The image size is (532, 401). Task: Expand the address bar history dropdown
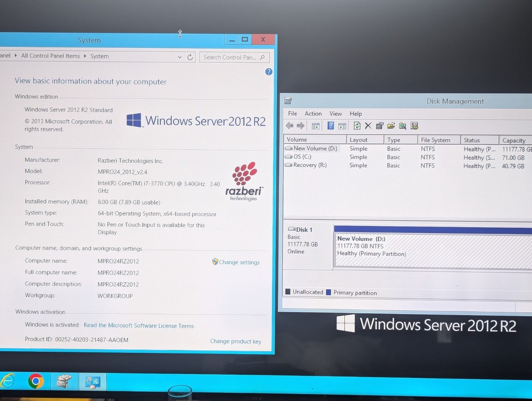[179, 57]
